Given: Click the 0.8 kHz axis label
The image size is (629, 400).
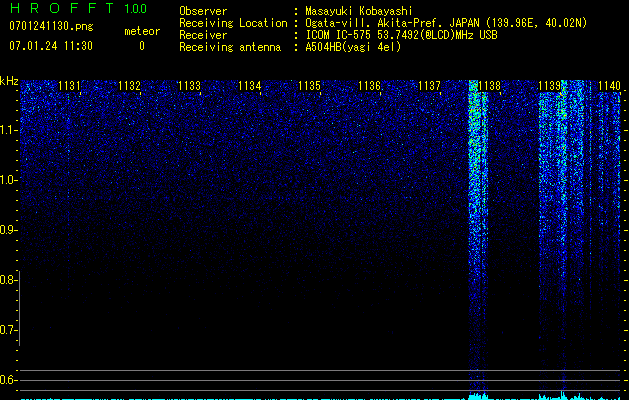Looking at the screenshot, I should [x=7, y=280].
